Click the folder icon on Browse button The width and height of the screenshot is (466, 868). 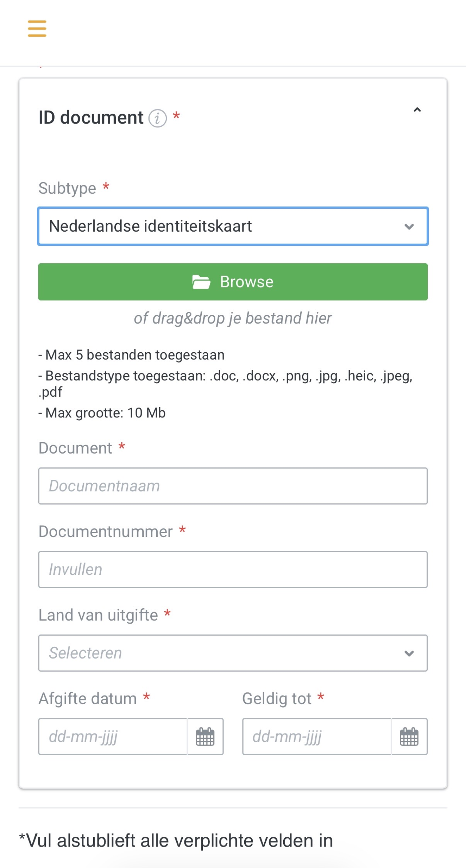click(x=201, y=282)
